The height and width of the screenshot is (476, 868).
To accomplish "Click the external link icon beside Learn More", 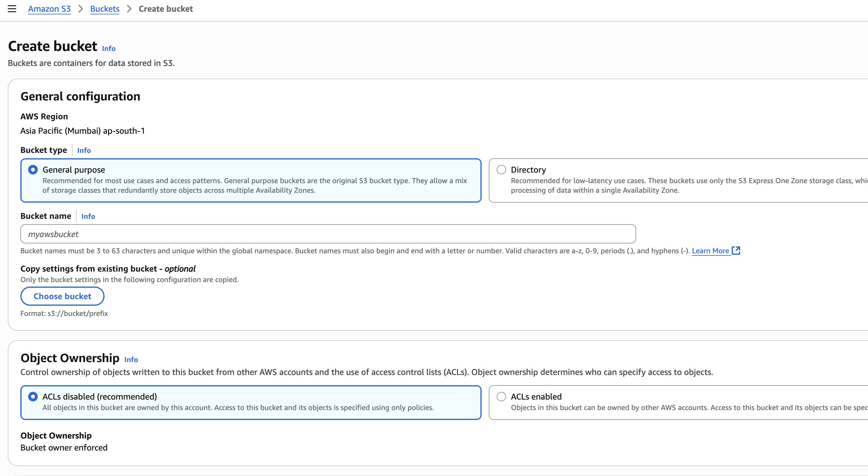I will point(736,251).
